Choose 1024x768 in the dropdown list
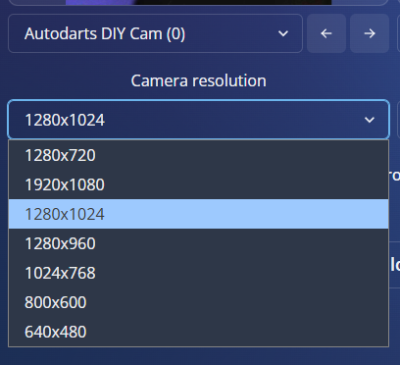This screenshot has height=365, width=400. click(x=198, y=273)
